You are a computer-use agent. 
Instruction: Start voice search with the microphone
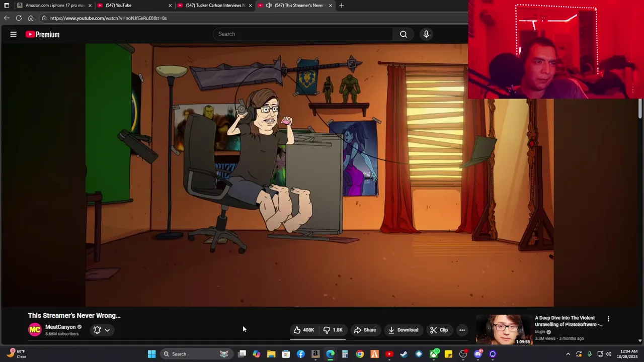pos(426,34)
